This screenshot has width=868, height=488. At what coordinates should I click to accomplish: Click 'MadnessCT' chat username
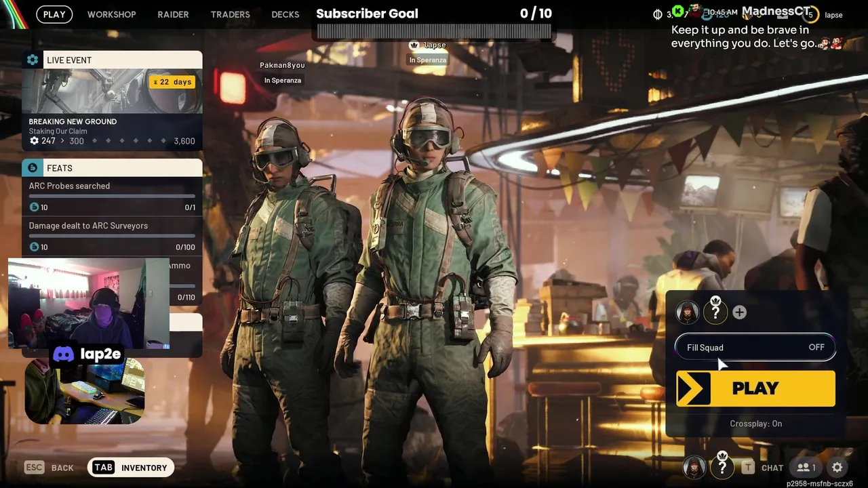[777, 12]
